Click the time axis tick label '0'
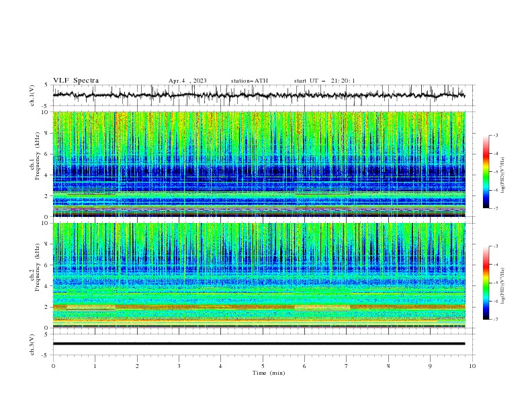Image resolution: width=532 pixels, height=411 pixels. click(53, 366)
